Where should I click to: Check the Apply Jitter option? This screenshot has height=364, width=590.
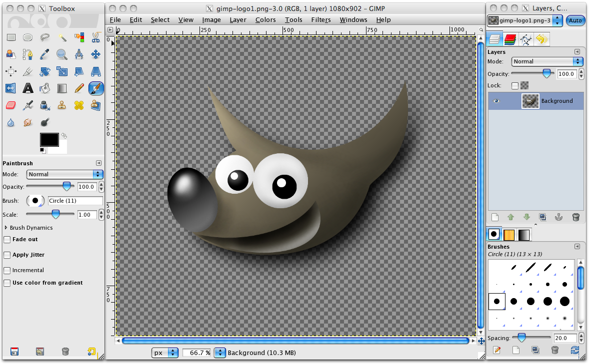click(7, 255)
